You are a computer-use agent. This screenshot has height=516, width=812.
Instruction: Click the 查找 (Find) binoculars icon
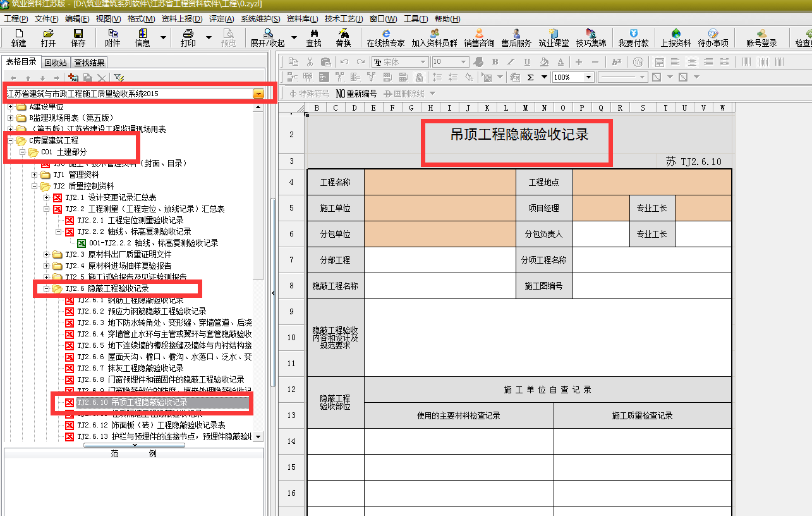pos(313,37)
